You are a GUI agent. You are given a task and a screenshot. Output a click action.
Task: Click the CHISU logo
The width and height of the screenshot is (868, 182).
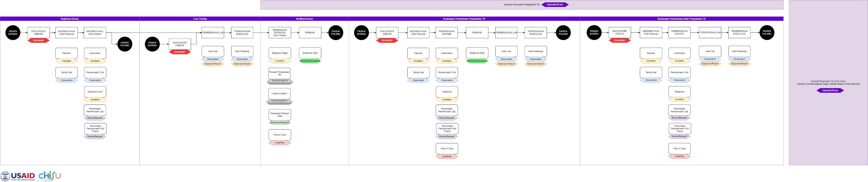50,176
